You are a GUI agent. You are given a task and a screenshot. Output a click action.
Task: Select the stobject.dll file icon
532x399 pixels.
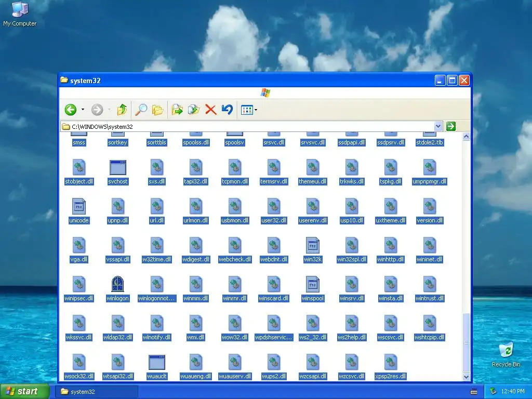point(79,167)
